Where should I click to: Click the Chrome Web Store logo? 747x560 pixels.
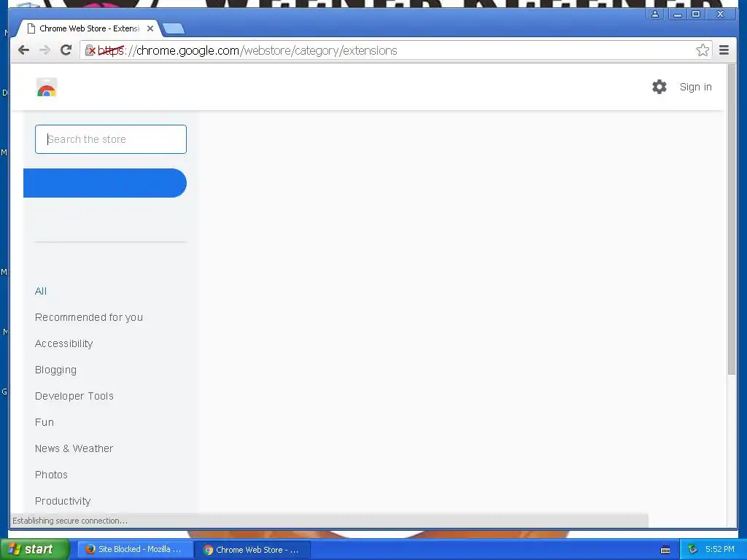47,87
